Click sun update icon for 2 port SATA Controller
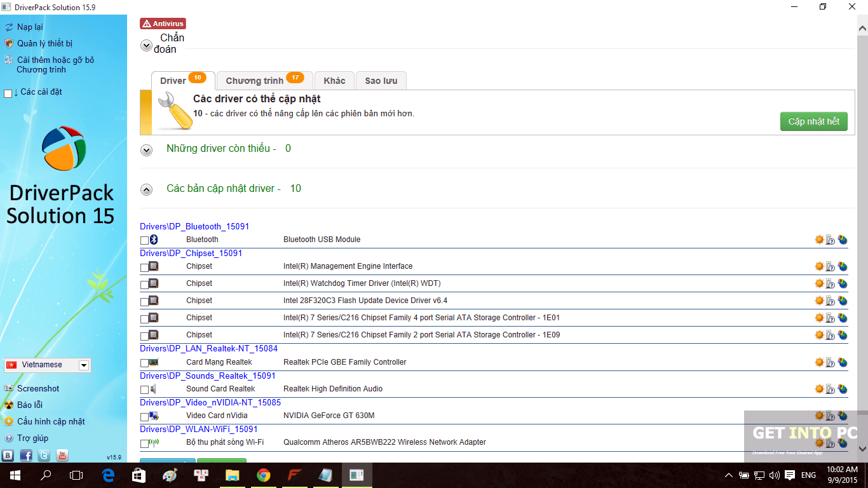The height and width of the screenshot is (488, 868). [x=819, y=335]
